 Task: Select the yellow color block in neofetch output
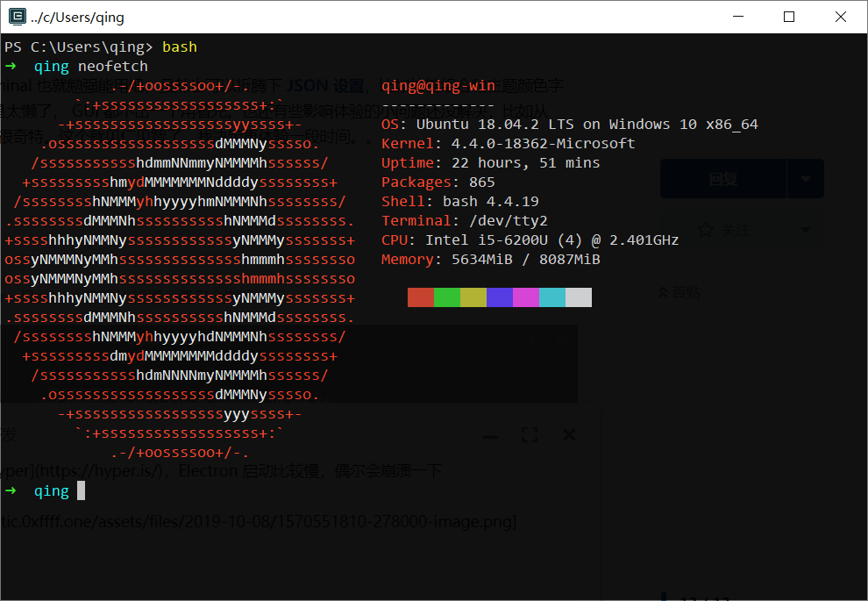(473, 297)
